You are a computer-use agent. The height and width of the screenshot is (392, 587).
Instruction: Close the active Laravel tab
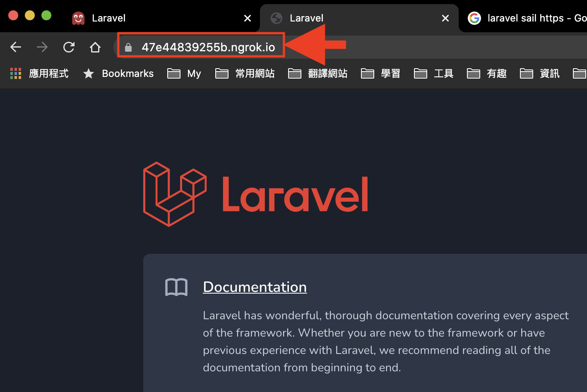(x=445, y=18)
